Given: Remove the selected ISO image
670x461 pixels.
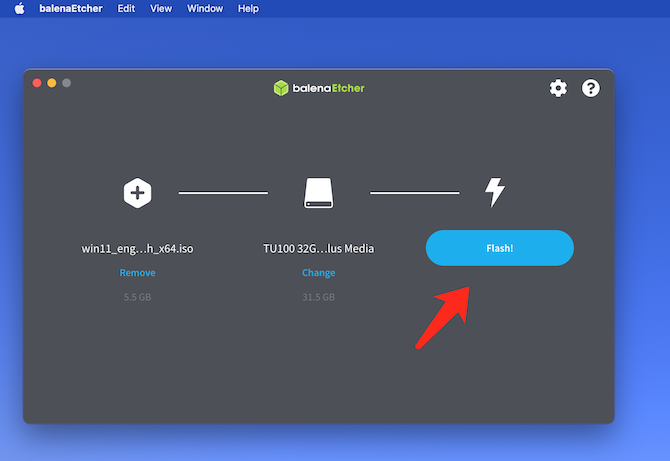Looking at the screenshot, I should (x=137, y=273).
